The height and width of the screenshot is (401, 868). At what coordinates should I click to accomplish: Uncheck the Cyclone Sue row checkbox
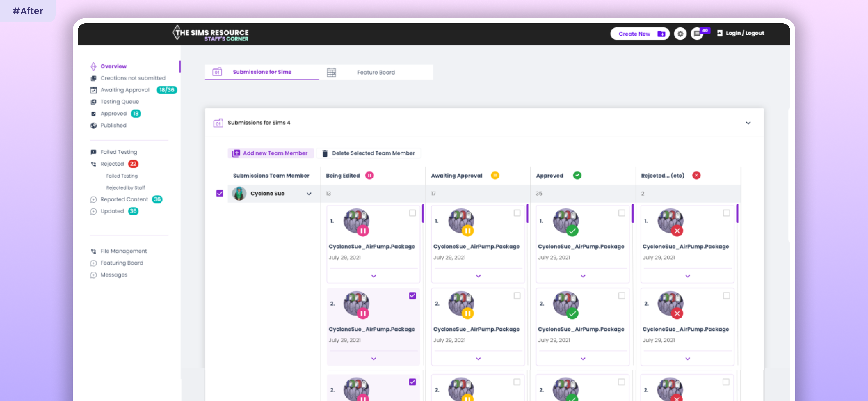pyautogui.click(x=220, y=193)
